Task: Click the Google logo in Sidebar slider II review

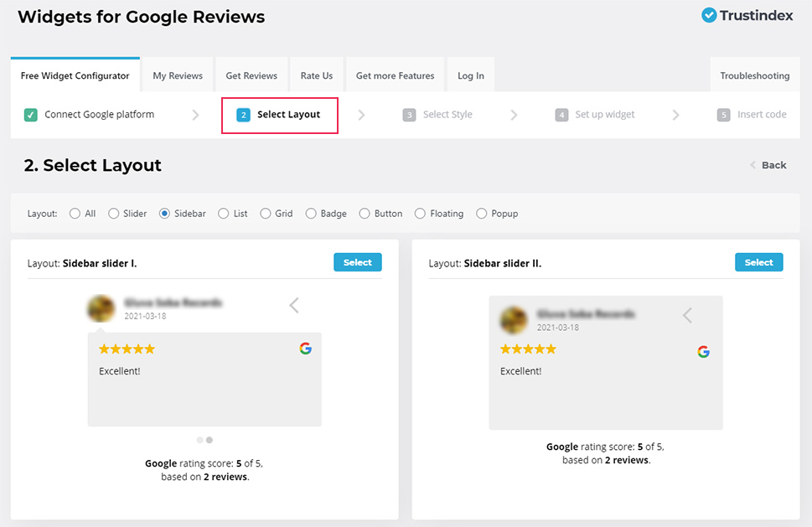Action: point(703,352)
